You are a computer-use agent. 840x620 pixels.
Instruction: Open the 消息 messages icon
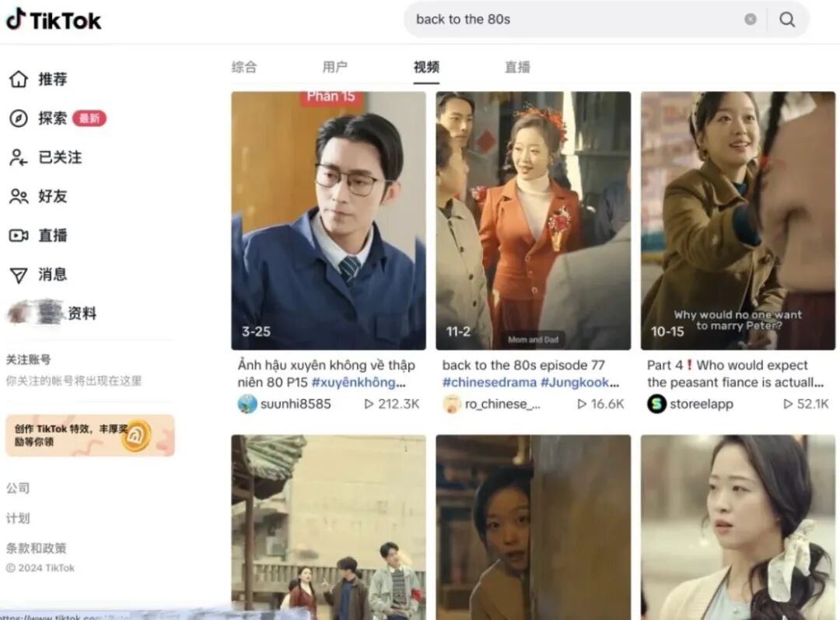18,275
